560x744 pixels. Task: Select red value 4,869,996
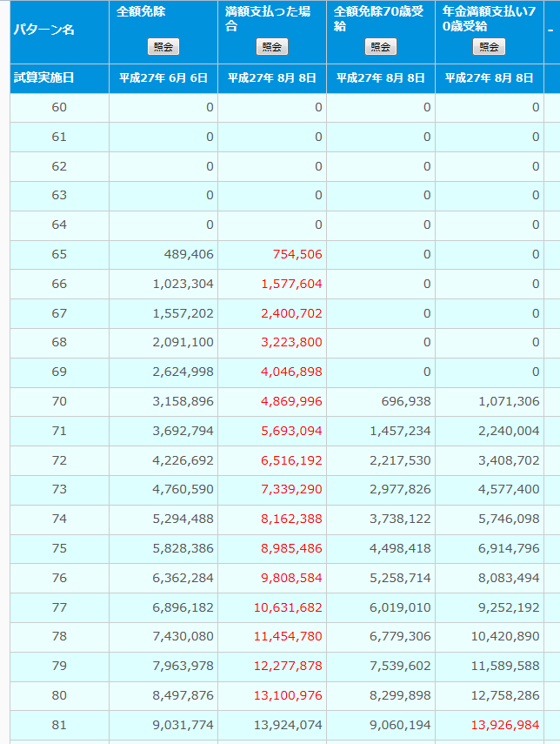291,401
